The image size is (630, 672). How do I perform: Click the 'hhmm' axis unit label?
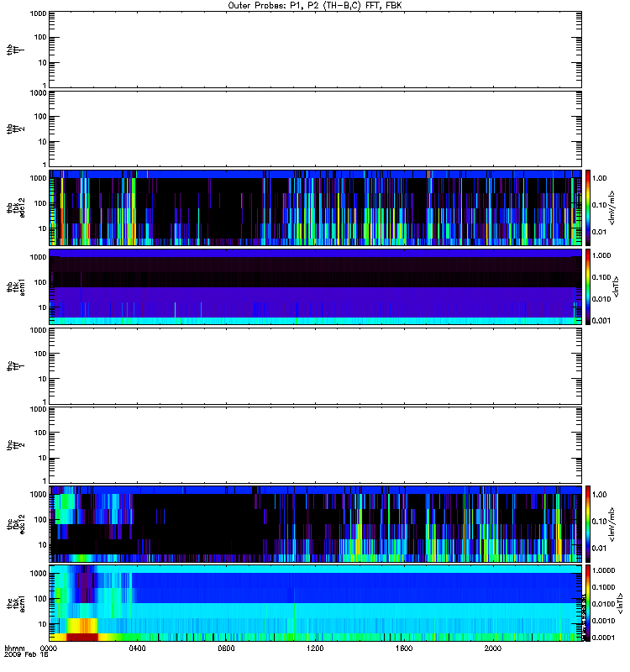click(x=14, y=648)
